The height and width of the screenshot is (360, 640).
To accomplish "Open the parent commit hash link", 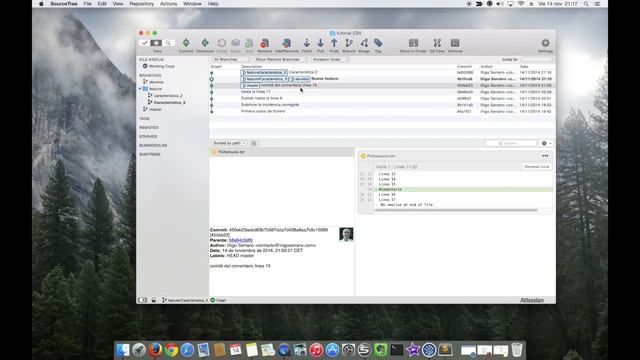I will tap(240, 240).
